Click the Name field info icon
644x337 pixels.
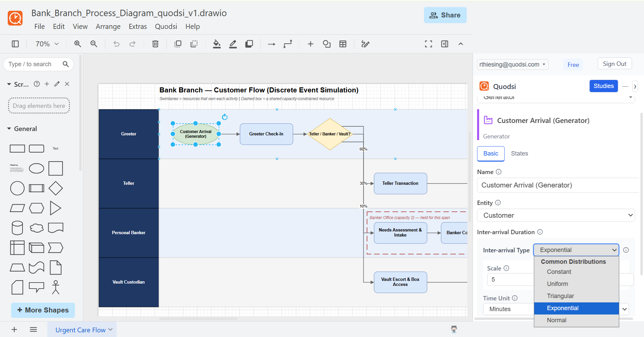[x=499, y=172]
